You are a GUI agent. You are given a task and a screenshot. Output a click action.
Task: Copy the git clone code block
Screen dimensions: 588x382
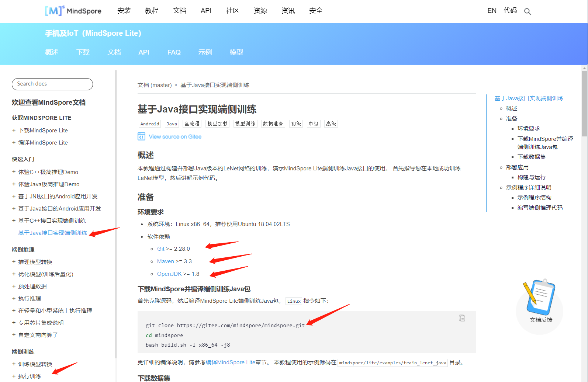pos(462,318)
